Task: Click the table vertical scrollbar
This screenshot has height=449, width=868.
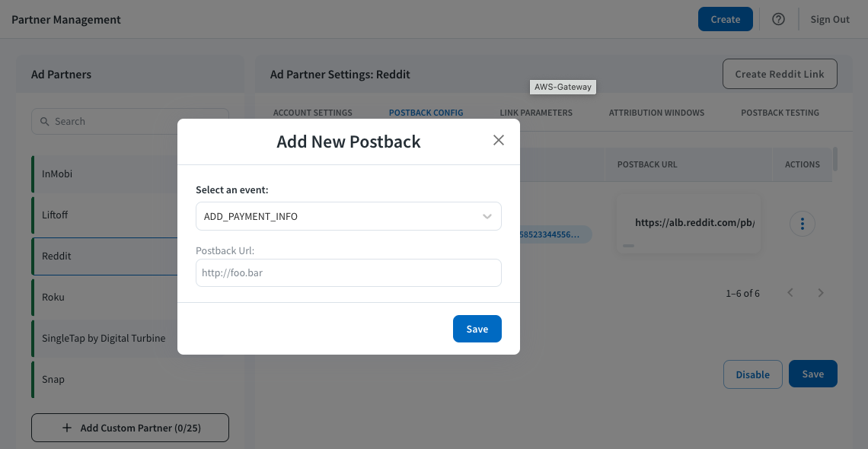Action: coord(835,159)
